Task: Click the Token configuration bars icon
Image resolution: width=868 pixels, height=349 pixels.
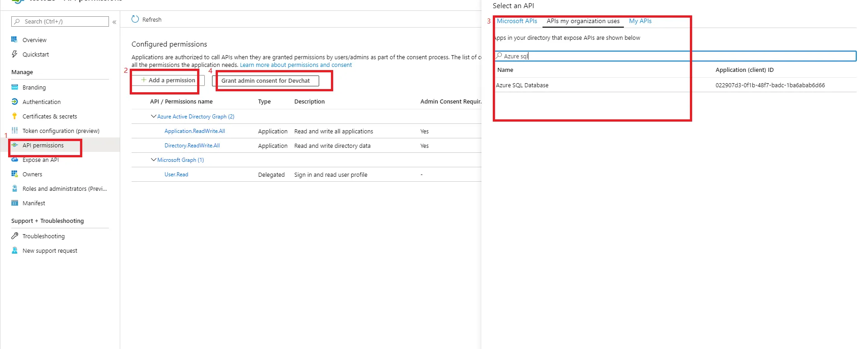Action: (x=14, y=131)
